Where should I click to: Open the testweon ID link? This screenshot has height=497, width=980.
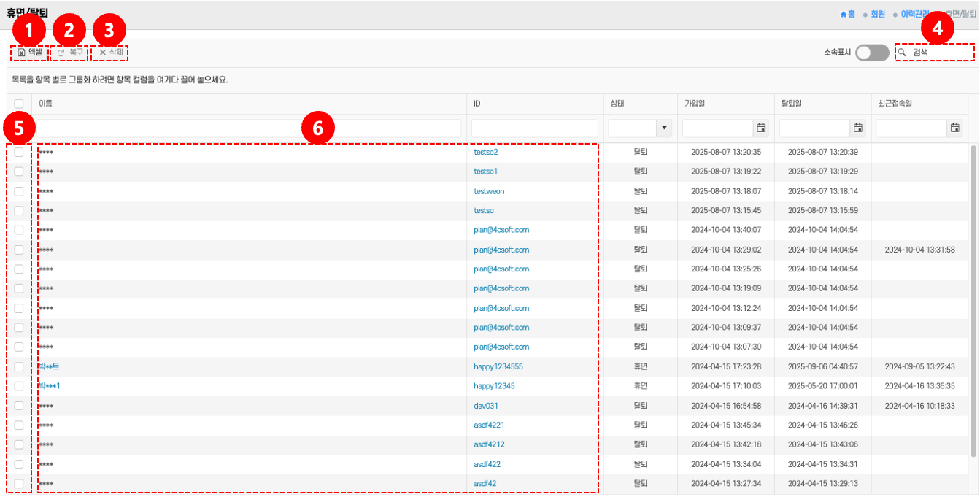pyautogui.click(x=489, y=191)
